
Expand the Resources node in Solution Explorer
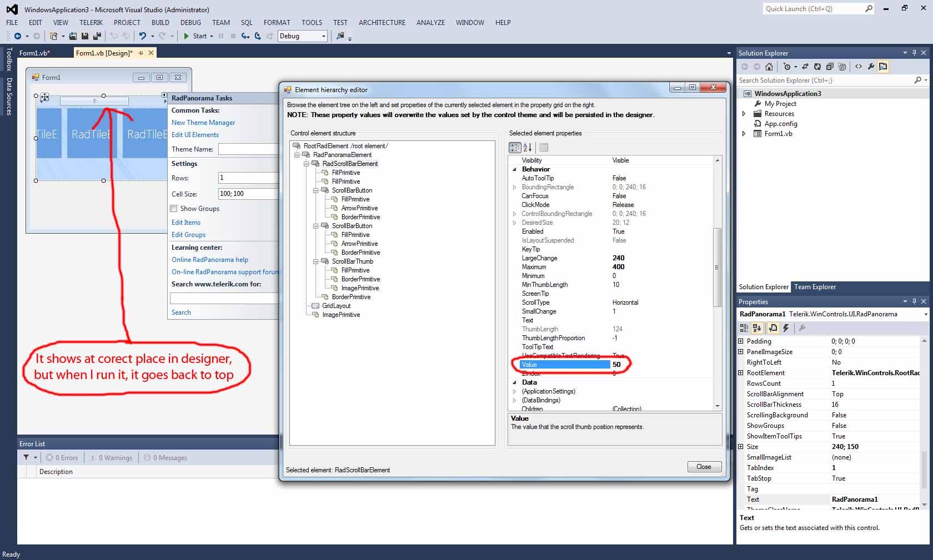tap(744, 114)
